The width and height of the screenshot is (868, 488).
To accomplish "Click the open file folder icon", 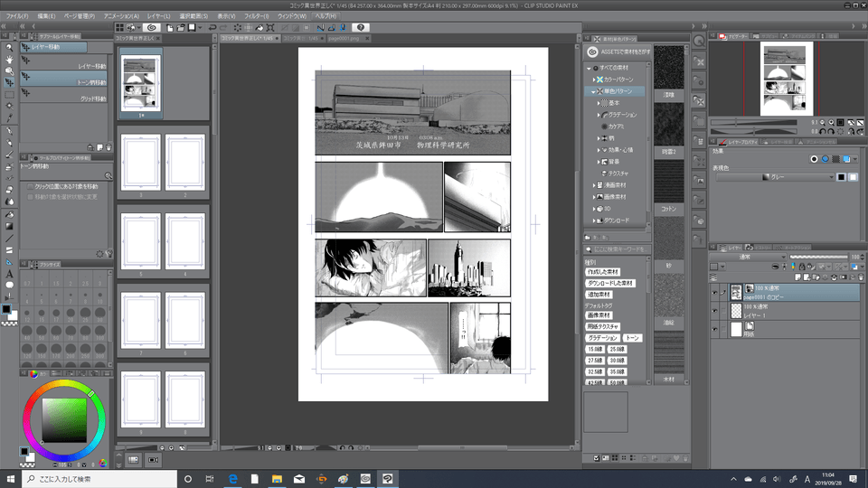I will click(x=181, y=27).
